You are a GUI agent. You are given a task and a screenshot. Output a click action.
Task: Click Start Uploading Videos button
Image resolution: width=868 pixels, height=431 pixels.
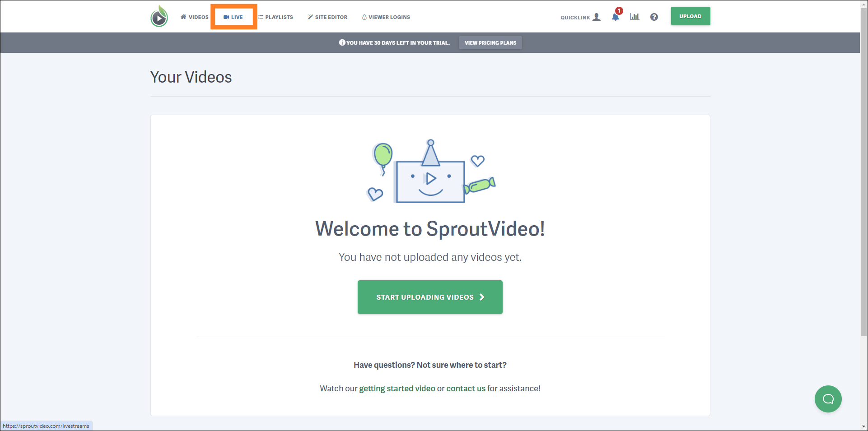(430, 297)
